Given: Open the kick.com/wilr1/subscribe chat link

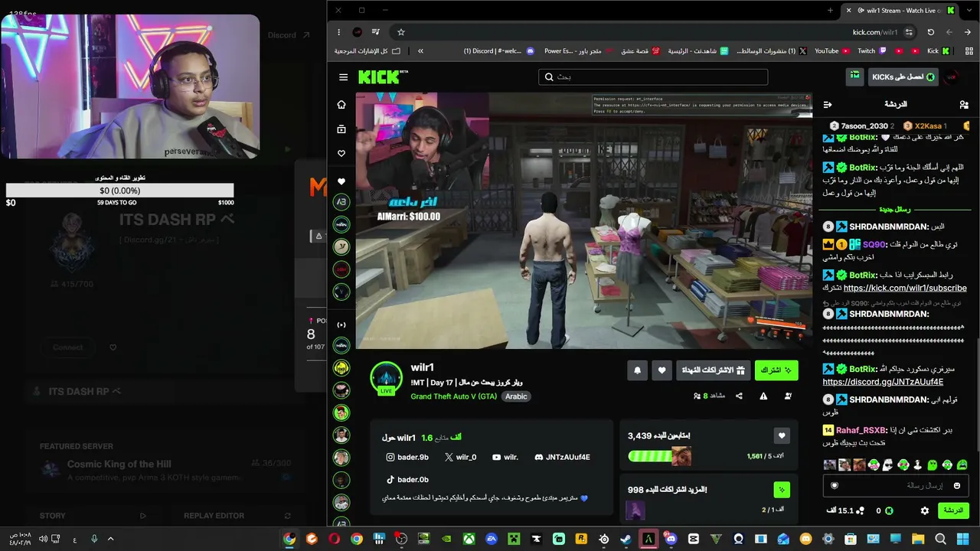Looking at the screenshot, I should 905,289.
